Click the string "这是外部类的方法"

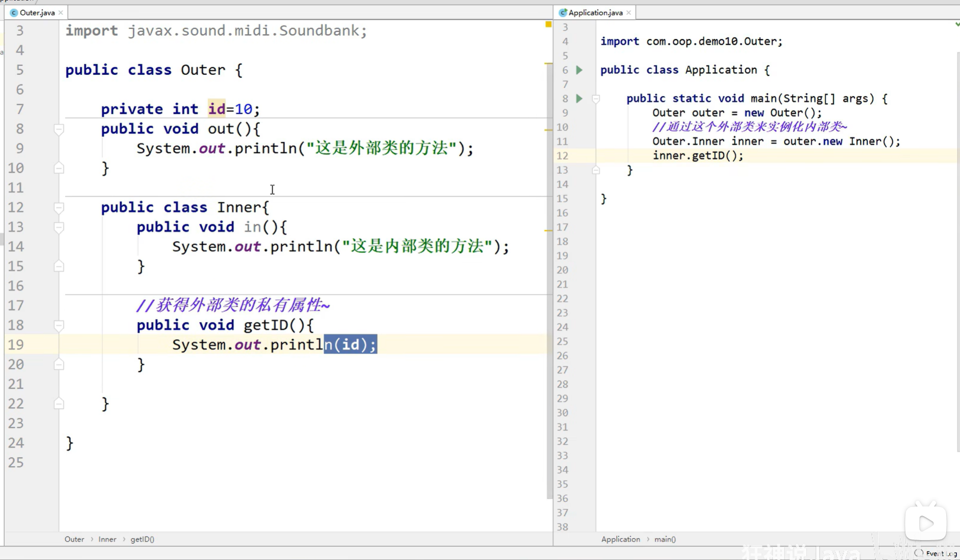[x=381, y=148]
